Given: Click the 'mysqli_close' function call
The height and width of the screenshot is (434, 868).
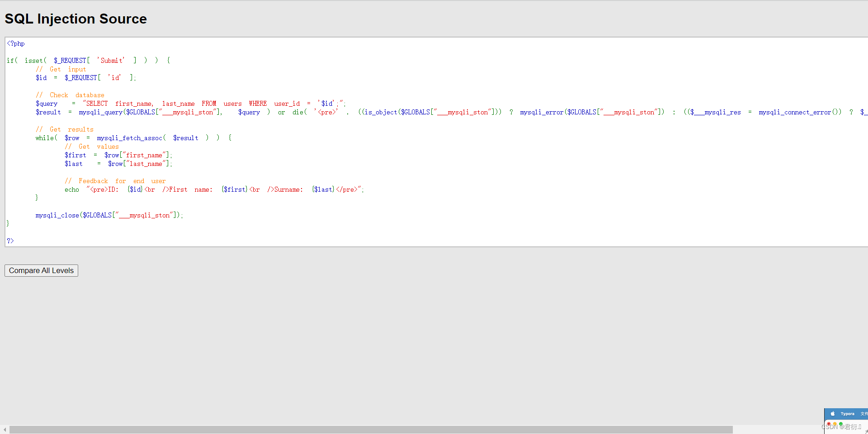Looking at the screenshot, I should [x=57, y=215].
